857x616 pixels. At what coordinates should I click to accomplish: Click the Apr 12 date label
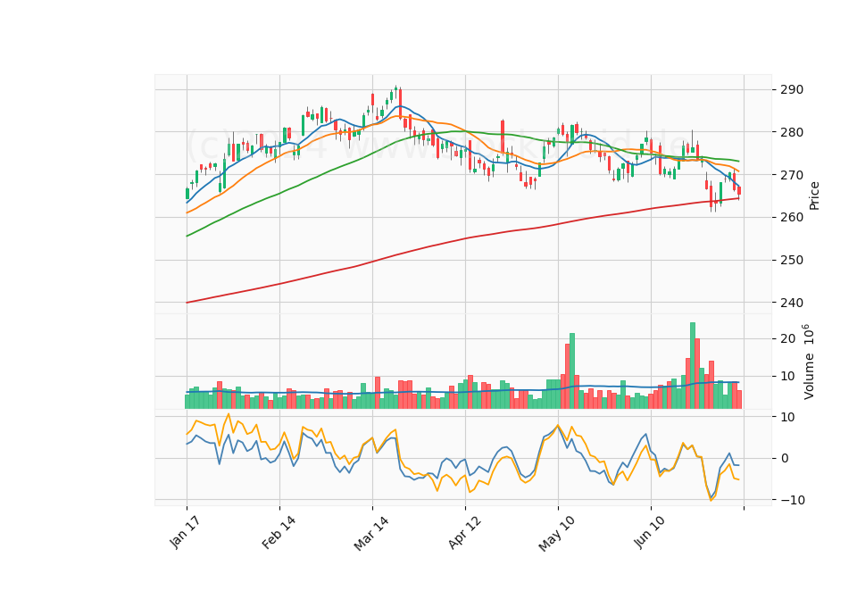[464, 532]
